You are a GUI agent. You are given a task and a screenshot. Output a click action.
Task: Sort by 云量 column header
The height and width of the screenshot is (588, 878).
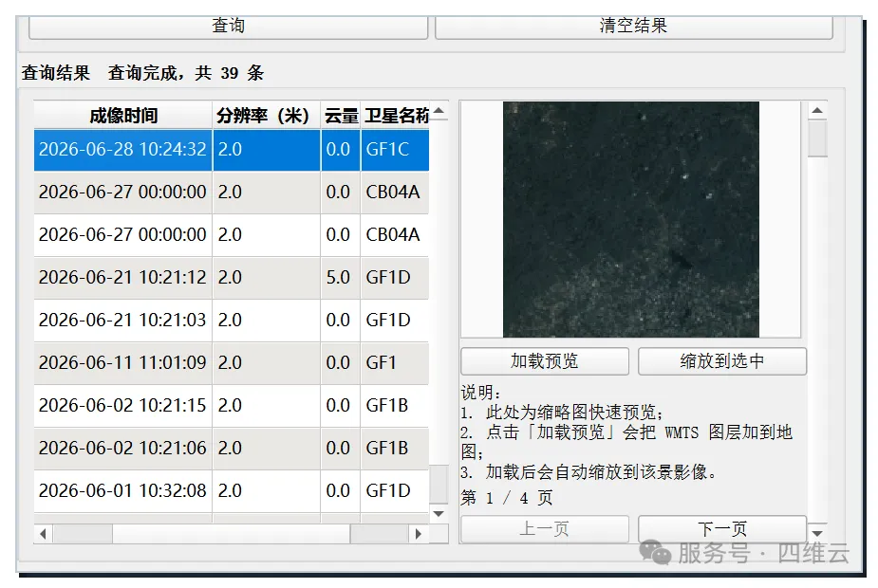341,116
